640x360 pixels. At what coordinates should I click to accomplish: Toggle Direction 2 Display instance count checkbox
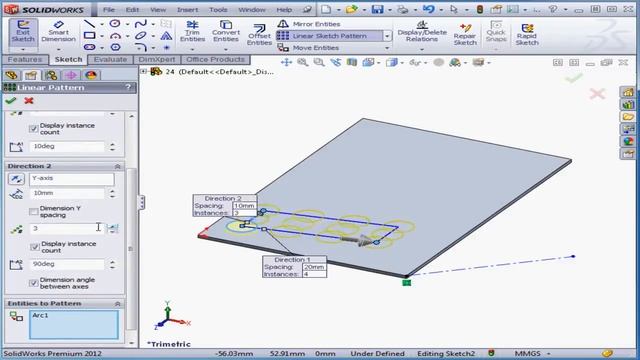[34, 247]
